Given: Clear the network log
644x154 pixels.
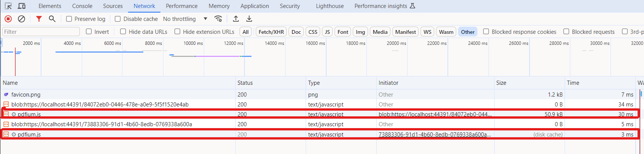Looking at the screenshot, I should (x=22, y=19).
